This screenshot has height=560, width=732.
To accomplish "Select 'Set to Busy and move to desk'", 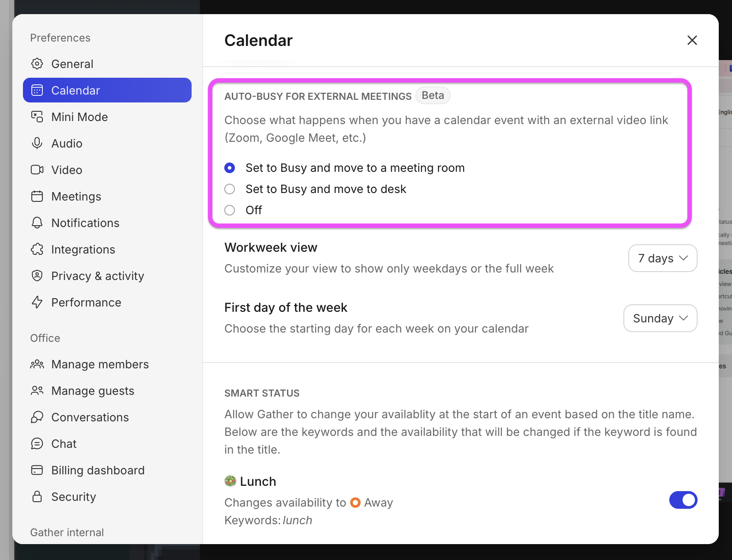I will point(230,189).
